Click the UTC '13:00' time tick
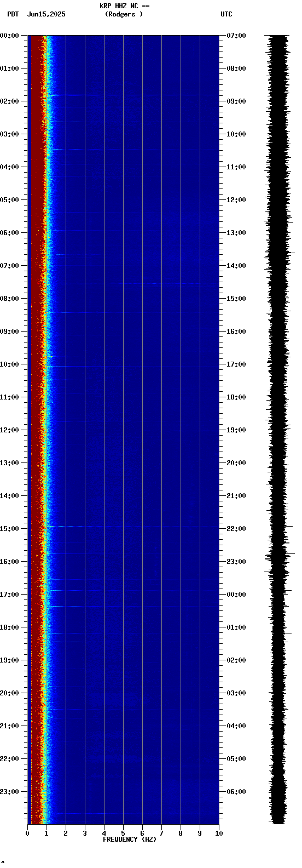 point(236,233)
